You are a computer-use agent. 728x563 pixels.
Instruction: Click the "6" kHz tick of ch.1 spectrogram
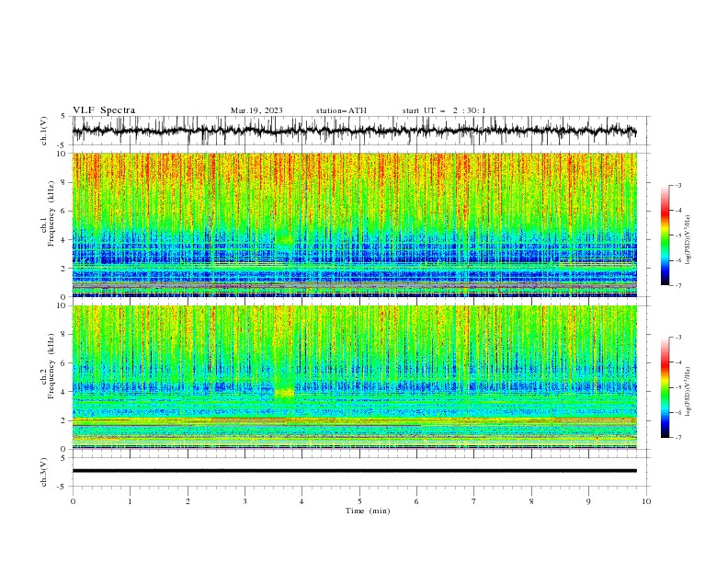click(x=63, y=212)
